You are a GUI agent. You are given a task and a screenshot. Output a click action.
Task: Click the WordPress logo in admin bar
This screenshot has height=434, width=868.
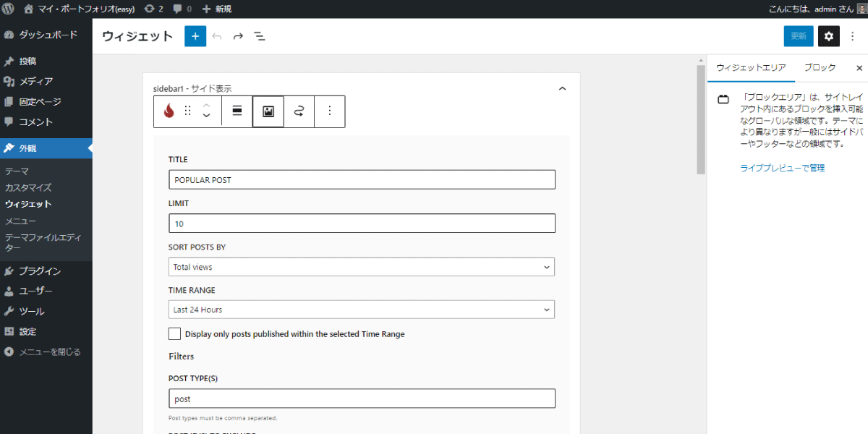point(9,9)
